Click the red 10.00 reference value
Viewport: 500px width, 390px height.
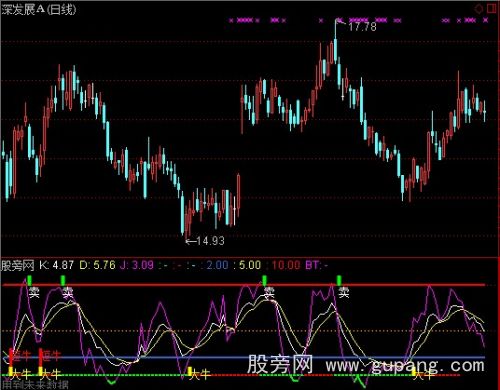[286, 265]
